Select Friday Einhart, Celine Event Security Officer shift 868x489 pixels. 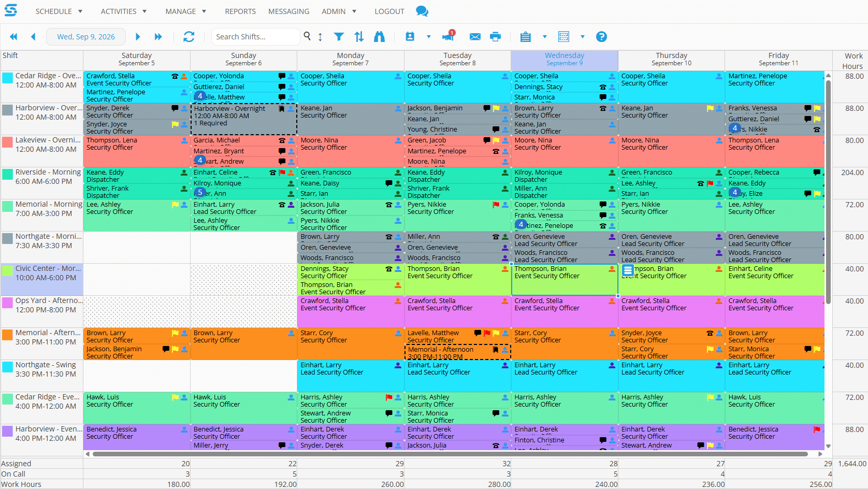775,280
